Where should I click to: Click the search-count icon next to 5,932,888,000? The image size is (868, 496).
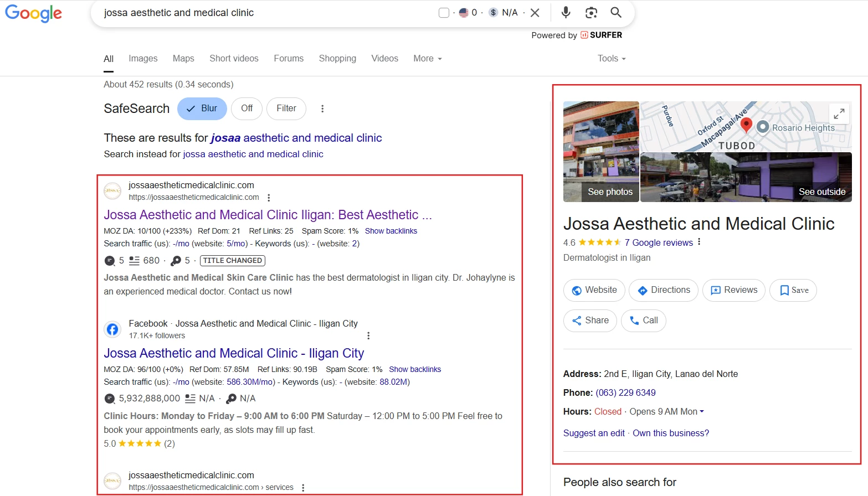coord(110,399)
